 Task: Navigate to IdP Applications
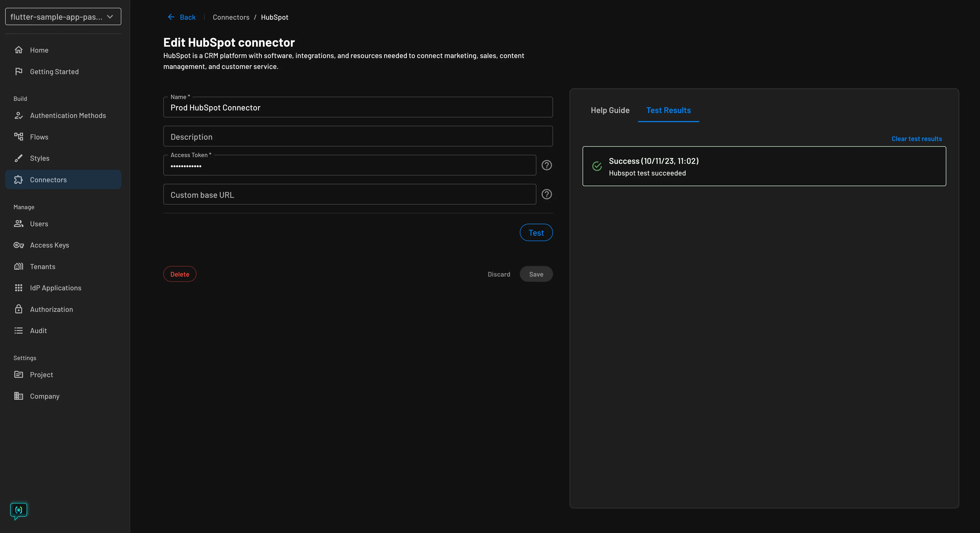[63, 288]
